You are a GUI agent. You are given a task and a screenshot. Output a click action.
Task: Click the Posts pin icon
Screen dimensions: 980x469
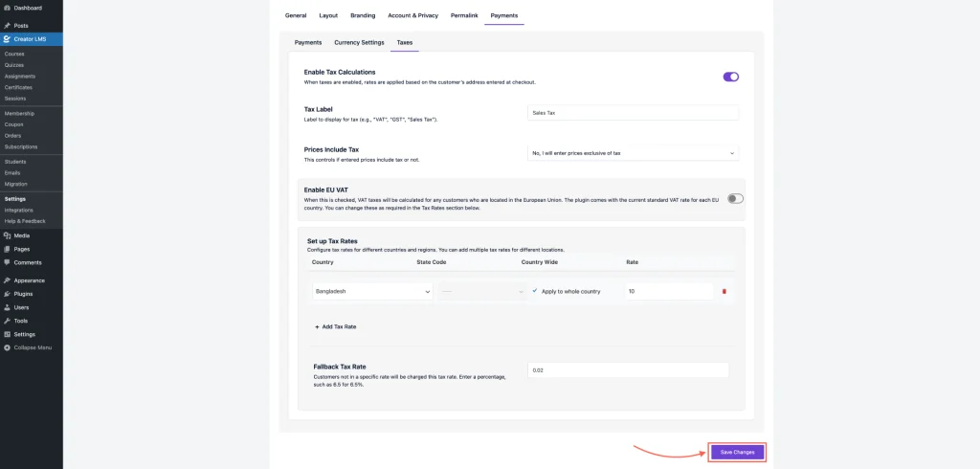pyautogui.click(x=8, y=25)
